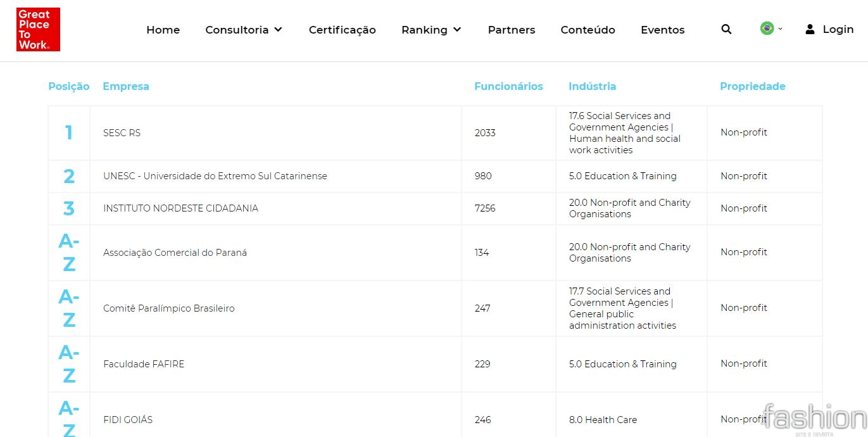
Task: Click the Brazil flag language icon
Action: [x=767, y=28]
